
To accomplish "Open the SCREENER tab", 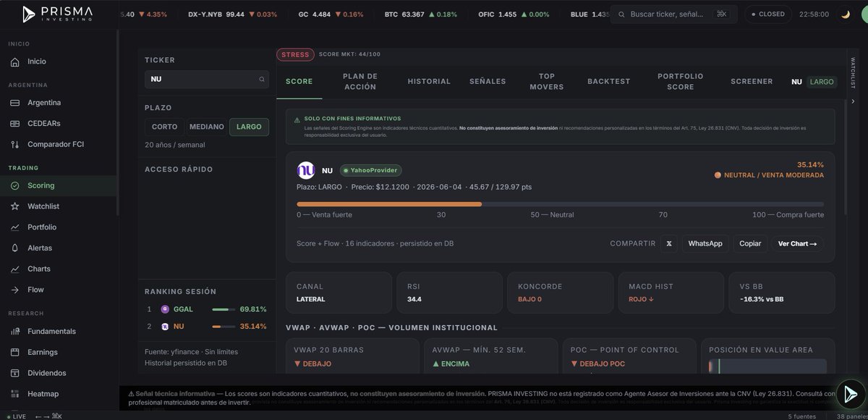I will coord(752,82).
